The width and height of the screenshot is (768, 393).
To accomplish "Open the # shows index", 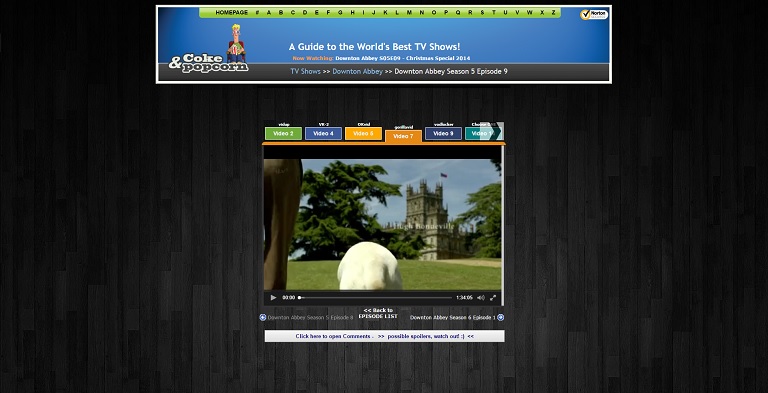I will (257, 13).
